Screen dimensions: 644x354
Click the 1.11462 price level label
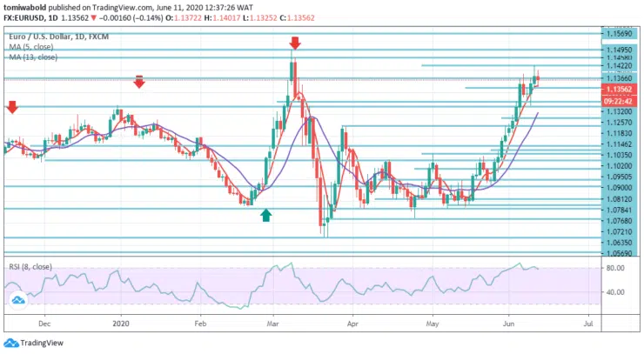[x=619, y=144]
